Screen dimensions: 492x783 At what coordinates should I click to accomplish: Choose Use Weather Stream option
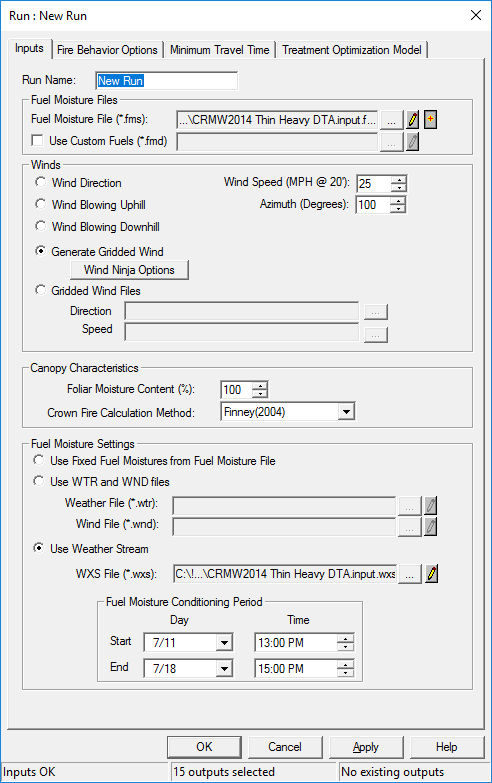coord(38,548)
